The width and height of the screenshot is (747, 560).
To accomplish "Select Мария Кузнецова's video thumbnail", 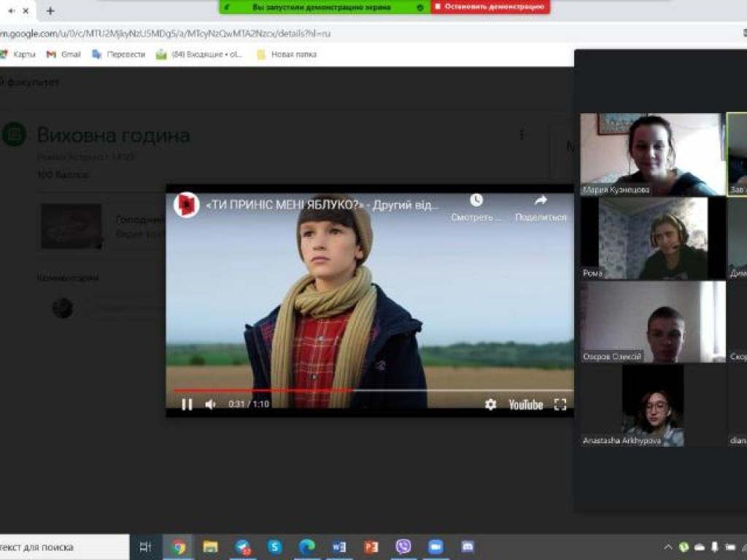I will [x=652, y=154].
